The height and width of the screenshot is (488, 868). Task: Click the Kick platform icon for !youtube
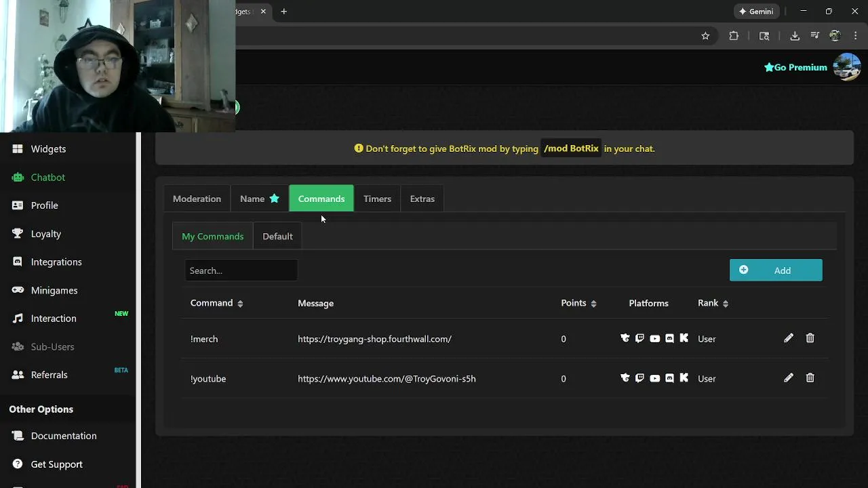[684, 378]
